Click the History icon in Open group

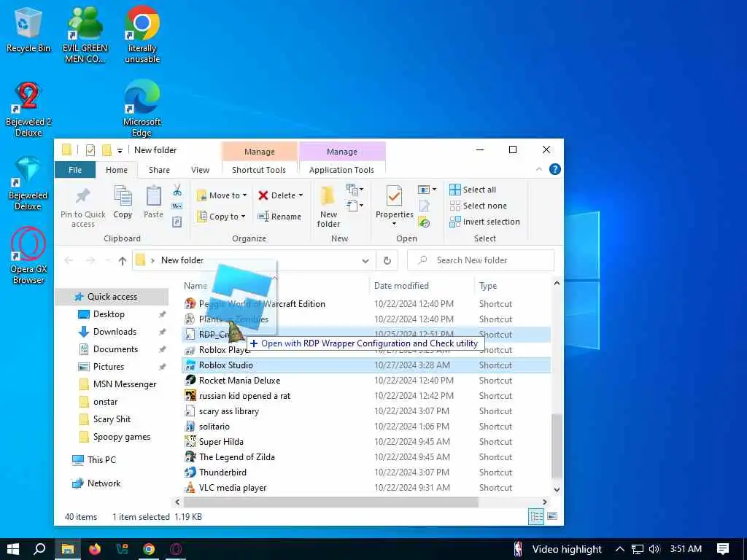pos(424,222)
